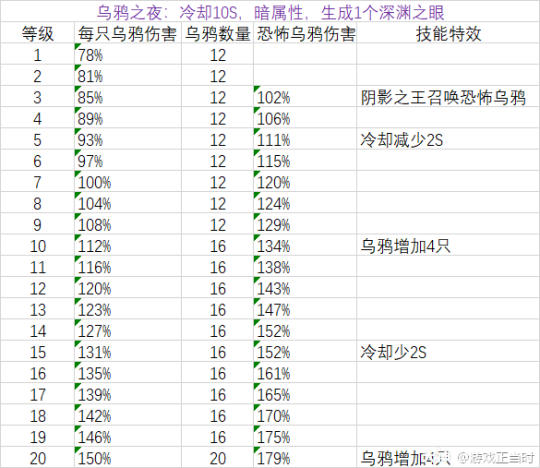
Task: Click the "97%" damage cell
Action: click(x=127, y=161)
